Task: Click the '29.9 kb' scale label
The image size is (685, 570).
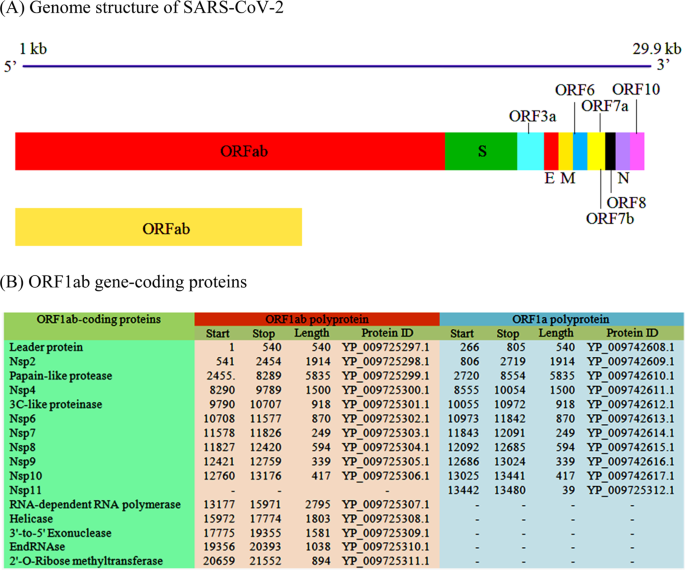Action: click(x=657, y=49)
